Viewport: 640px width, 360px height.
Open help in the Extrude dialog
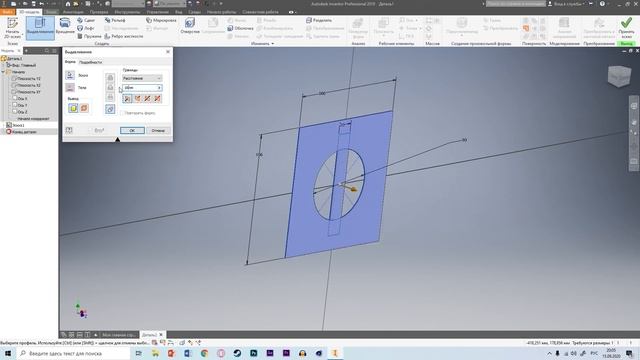point(69,130)
